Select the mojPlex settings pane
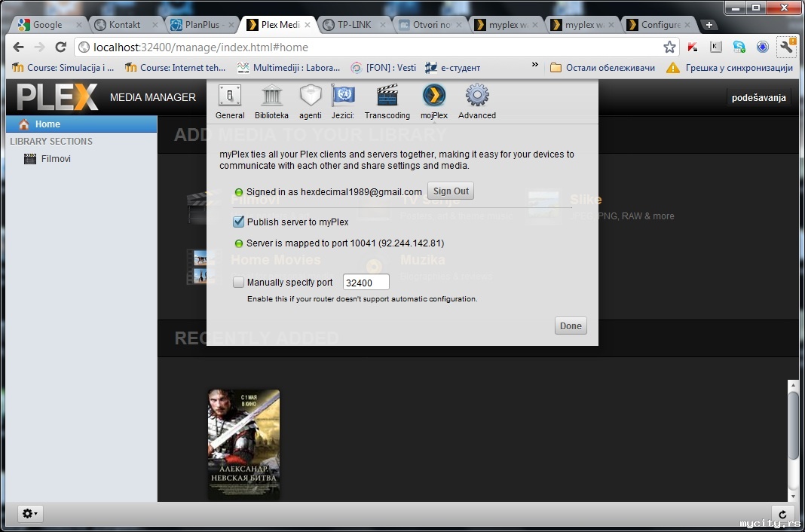 (x=434, y=102)
